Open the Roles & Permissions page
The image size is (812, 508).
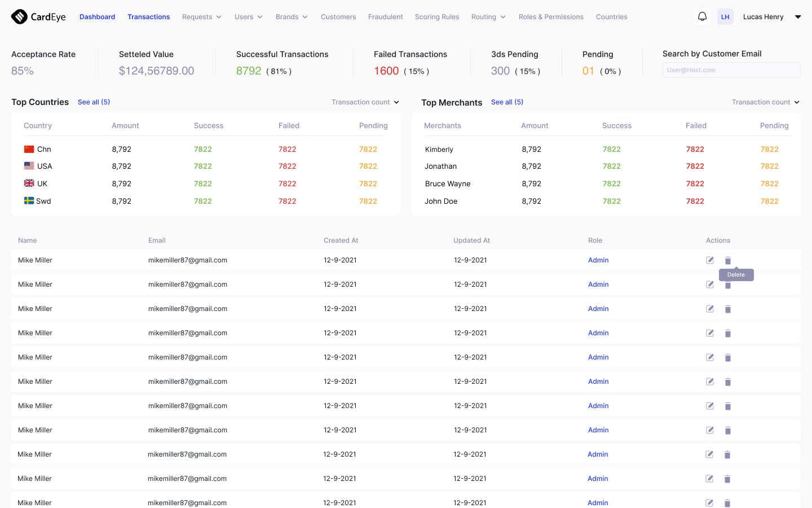[x=551, y=17]
